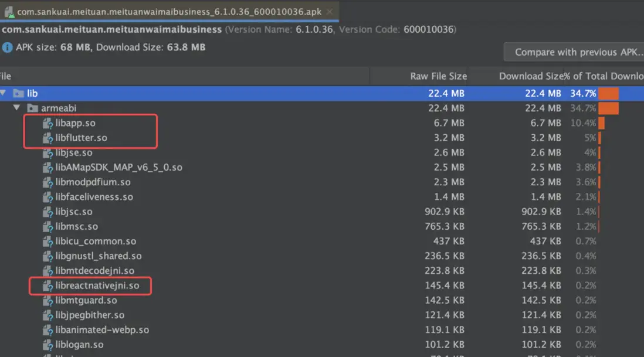Viewport: 644px width, 357px height.
Task: Click the libmtdecodejni.so file icon
Action: coord(48,271)
